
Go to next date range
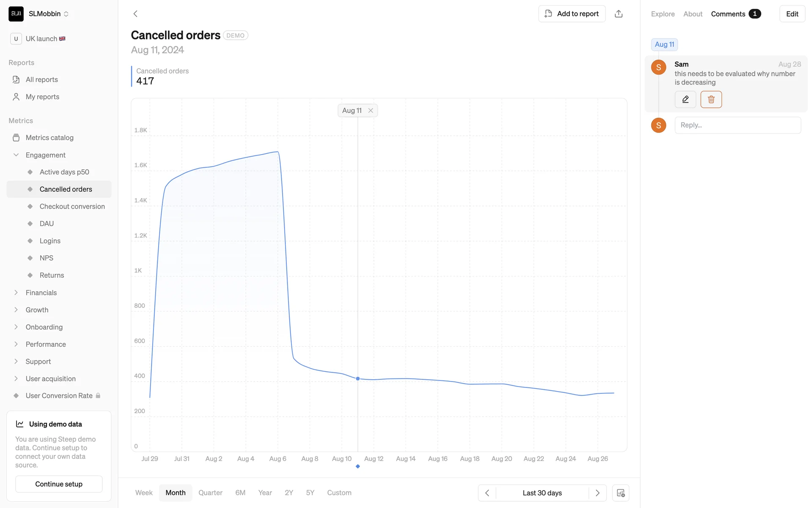(x=597, y=493)
